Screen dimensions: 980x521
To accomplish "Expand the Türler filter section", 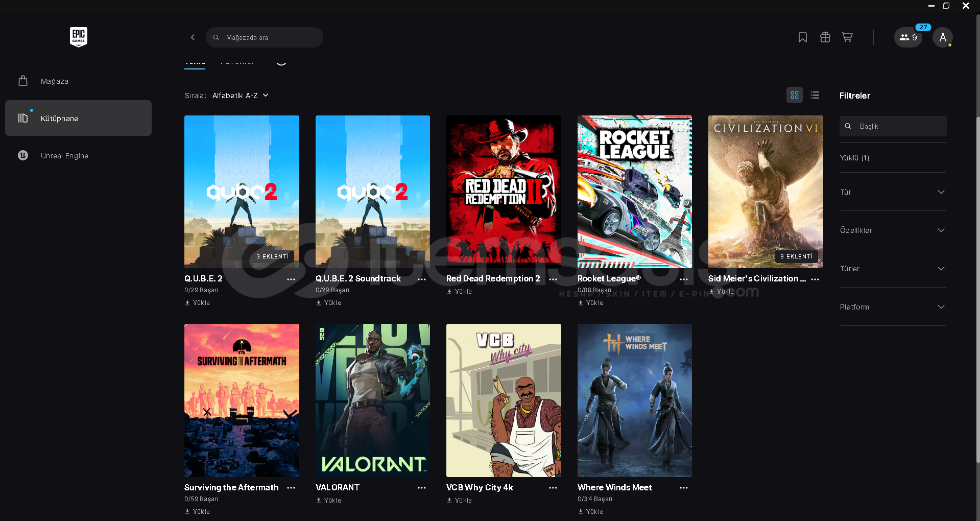I will click(893, 269).
